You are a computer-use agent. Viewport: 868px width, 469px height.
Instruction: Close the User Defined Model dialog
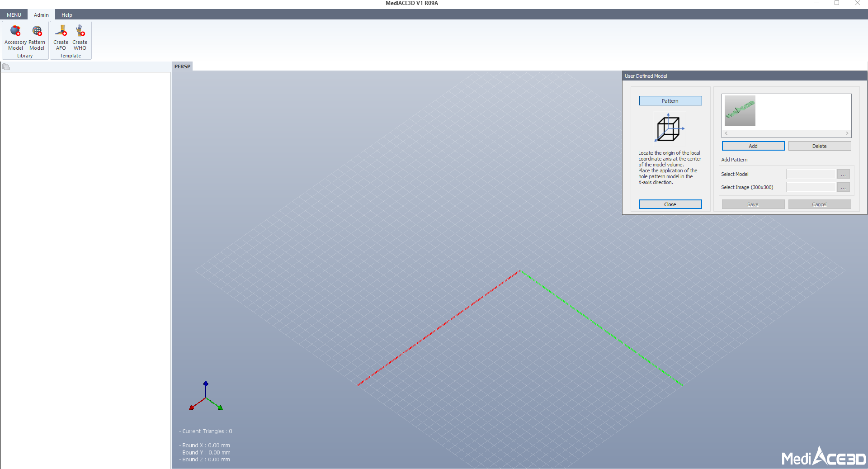670,204
